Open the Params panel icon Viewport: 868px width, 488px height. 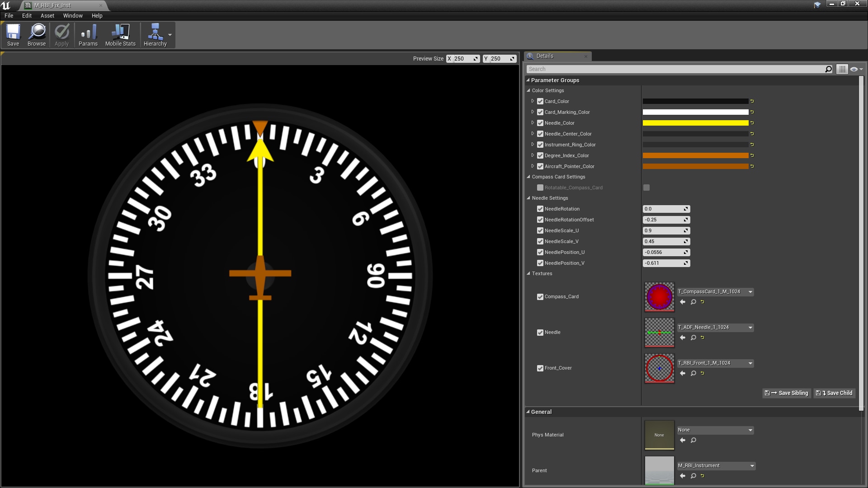pos(88,35)
